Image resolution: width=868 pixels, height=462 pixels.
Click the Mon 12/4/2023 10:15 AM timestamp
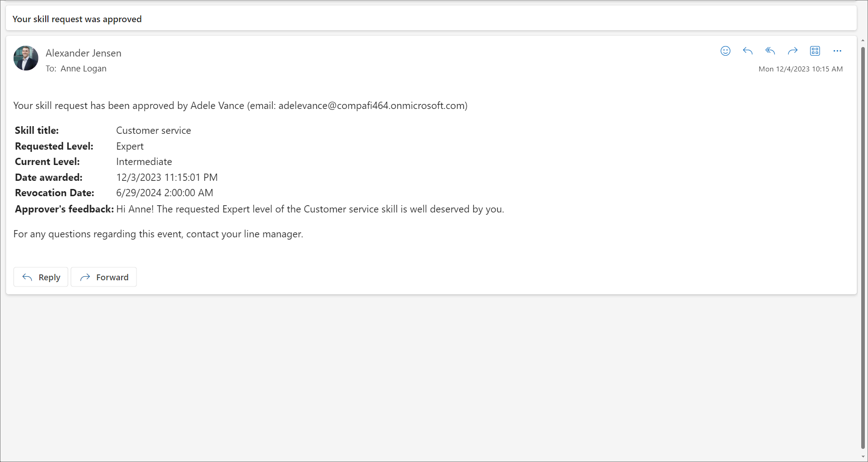click(x=800, y=69)
